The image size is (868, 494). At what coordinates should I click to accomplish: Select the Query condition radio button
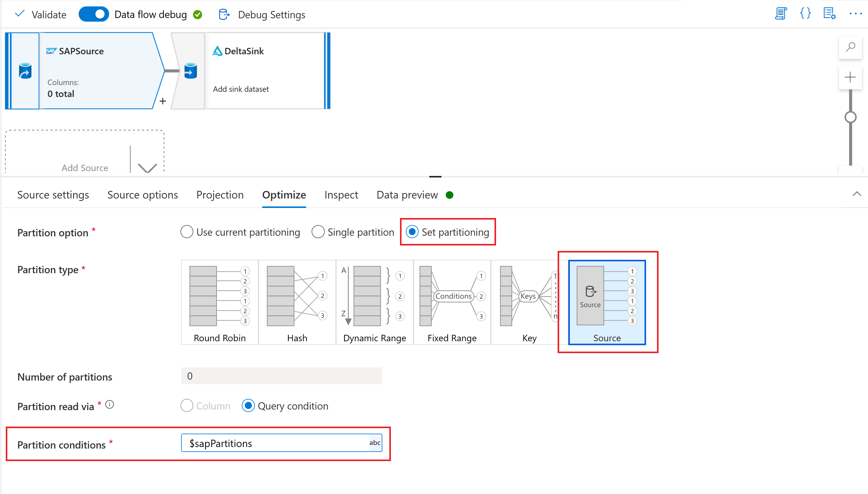pyautogui.click(x=248, y=406)
